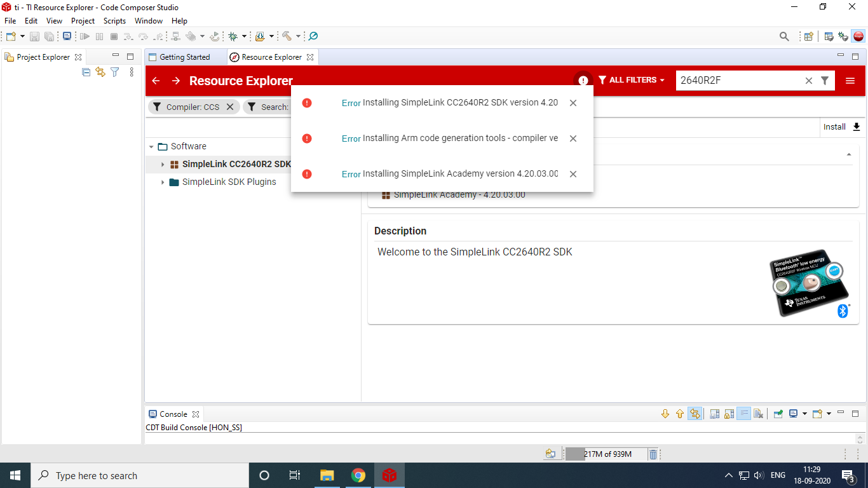Click the Save All toolbar icon

pos(49,36)
